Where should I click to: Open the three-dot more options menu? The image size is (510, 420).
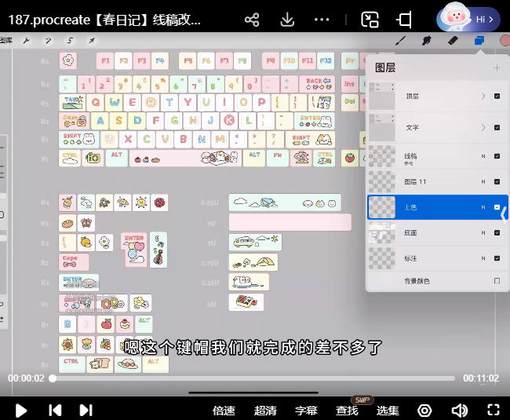322,20
